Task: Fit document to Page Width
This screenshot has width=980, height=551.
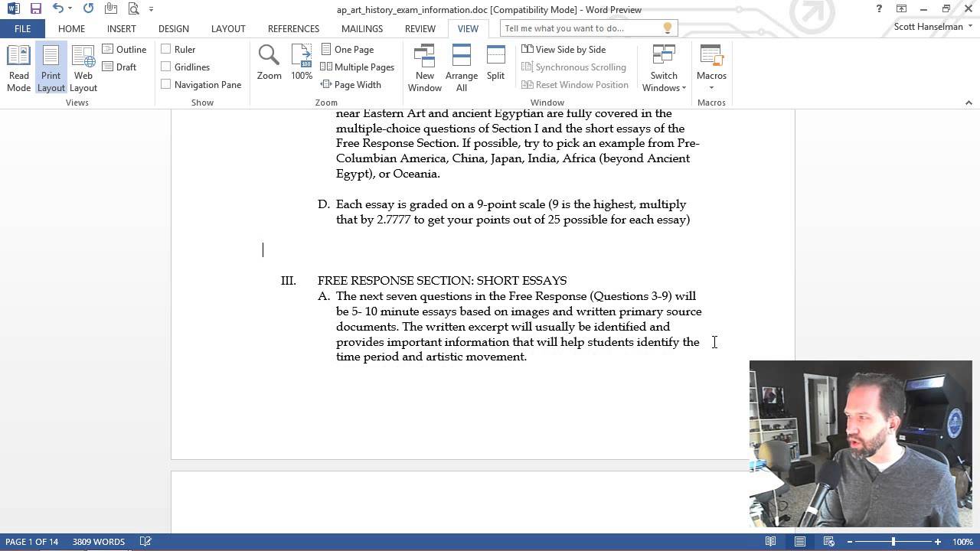Action: pos(351,84)
